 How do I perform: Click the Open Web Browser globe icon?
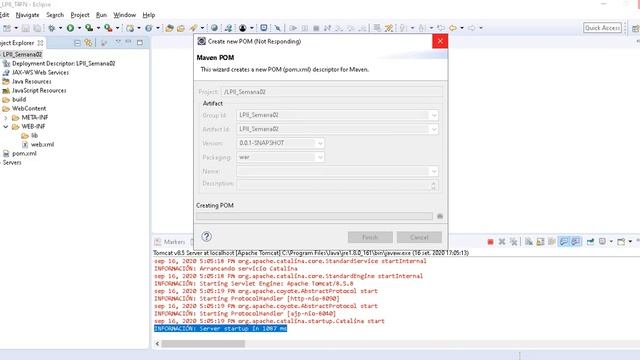pos(214,28)
